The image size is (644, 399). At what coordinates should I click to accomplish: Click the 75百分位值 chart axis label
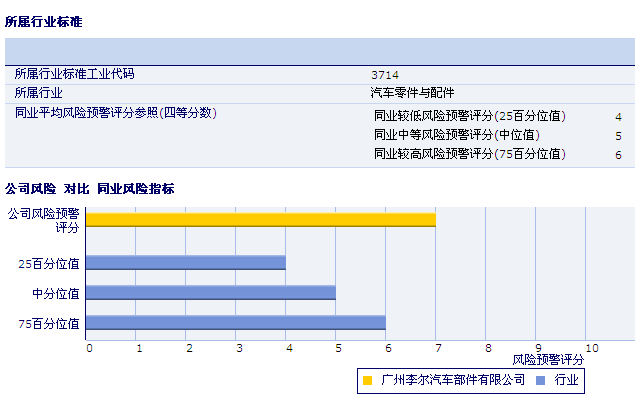48,324
